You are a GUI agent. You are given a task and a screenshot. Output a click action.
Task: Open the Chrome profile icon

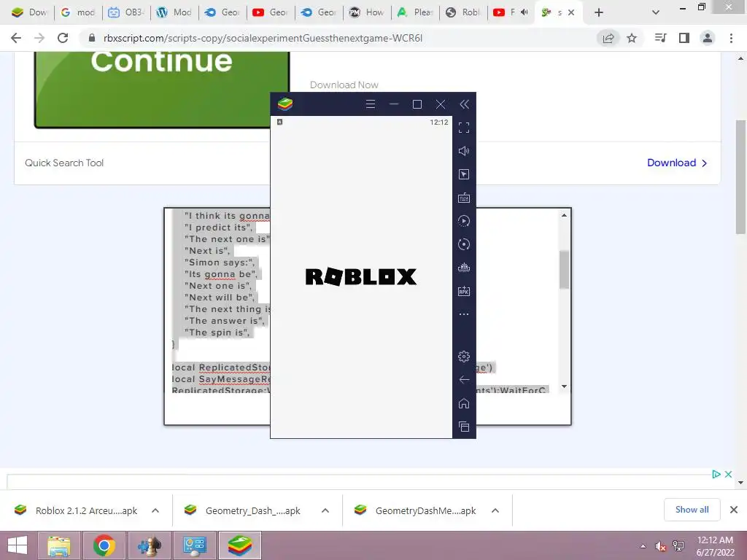708,38
